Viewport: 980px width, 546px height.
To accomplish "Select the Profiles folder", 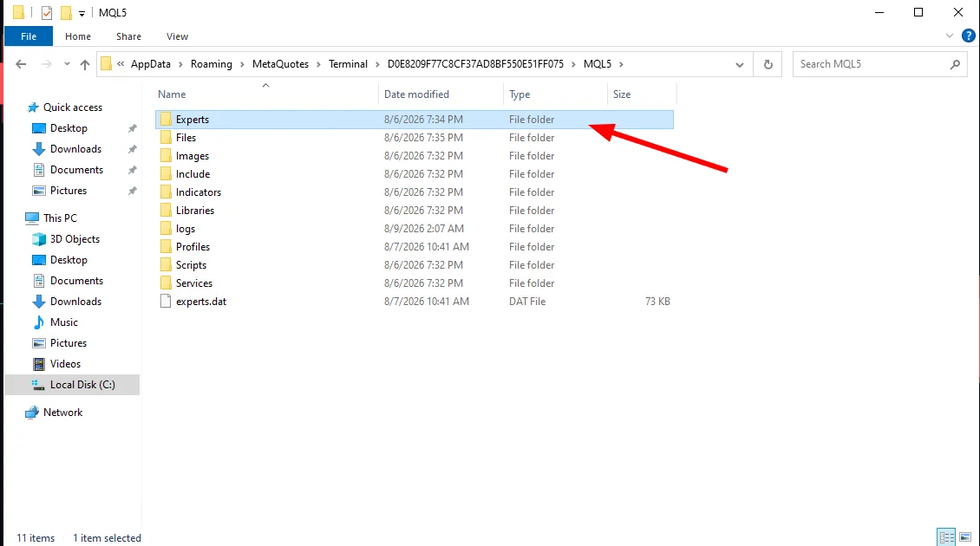I will pyautogui.click(x=415, y=247).
